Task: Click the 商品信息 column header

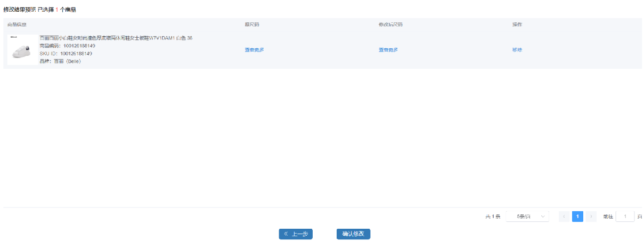Action: click(17, 25)
